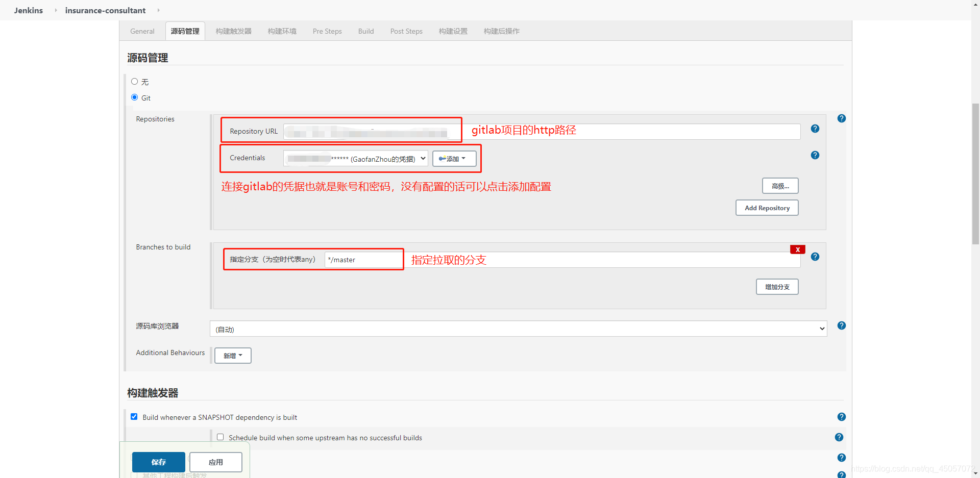Click the 增加分支 button

pyautogui.click(x=777, y=287)
